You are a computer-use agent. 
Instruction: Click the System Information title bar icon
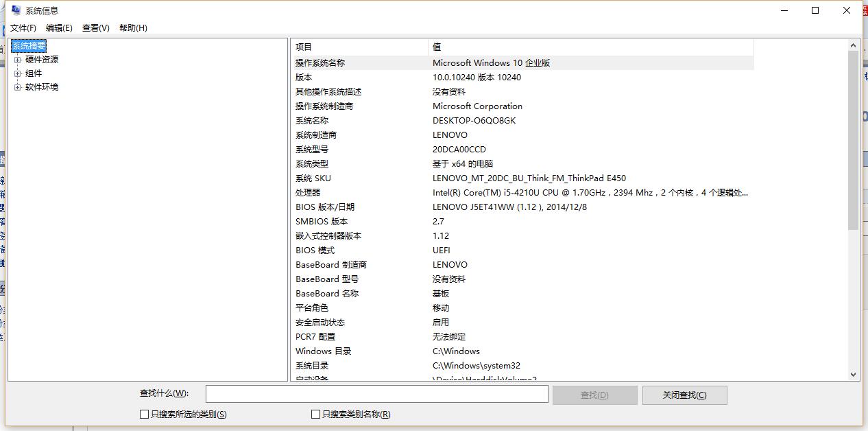click(16, 10)
